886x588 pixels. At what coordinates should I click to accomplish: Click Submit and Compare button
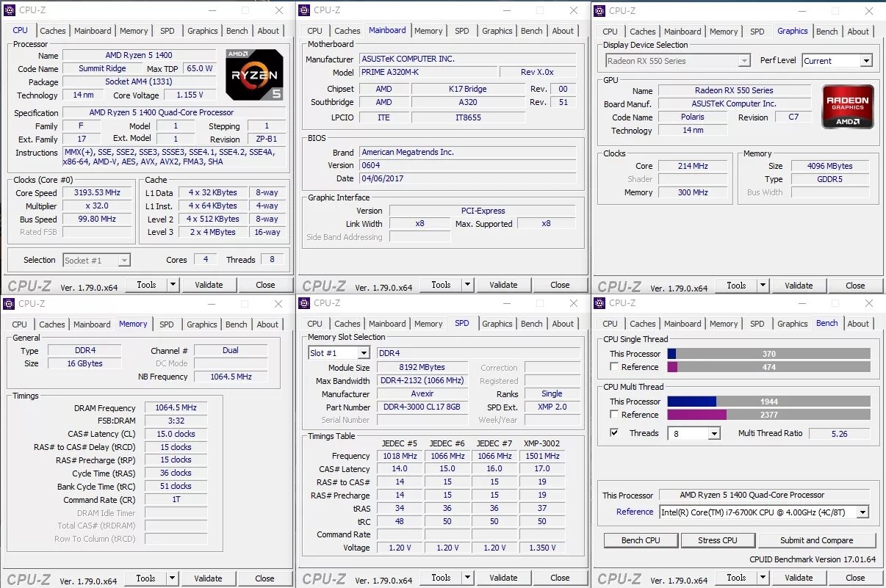pos(817,540)
